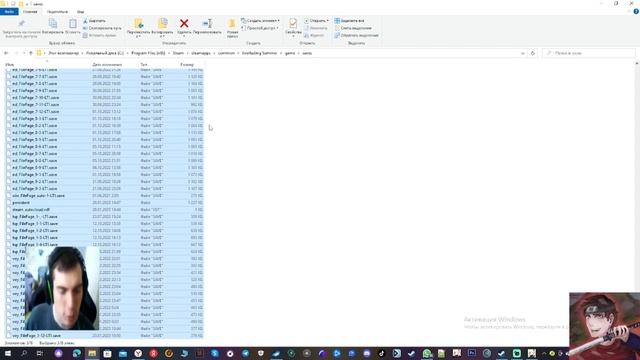The height and width of the screenshot is (360, 640).
Task: Open the Windows Start menu
Action: point(8,353)
